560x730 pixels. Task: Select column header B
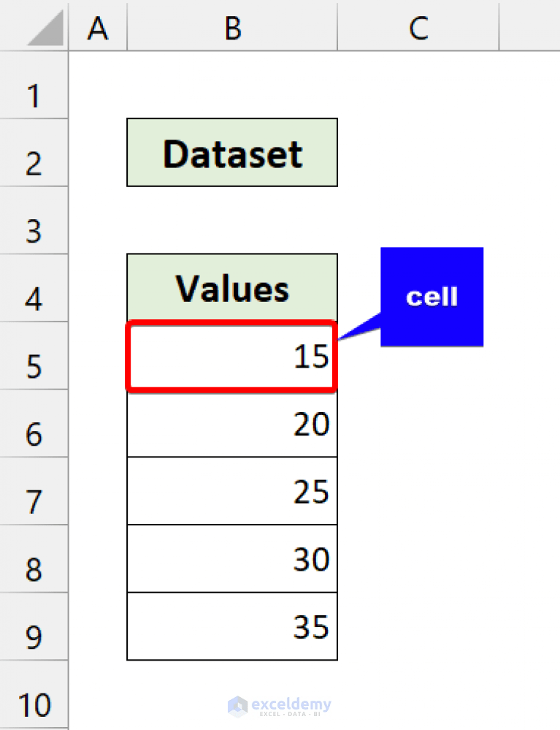[x=231, y=28]
